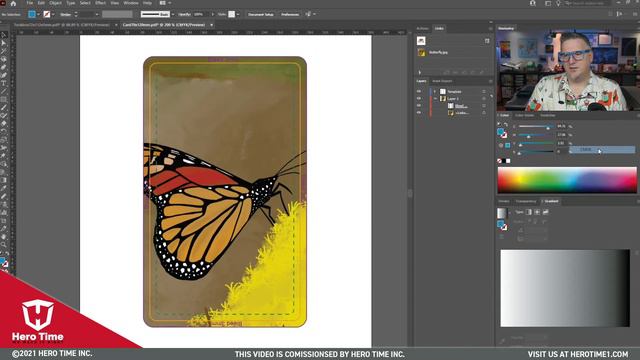Viewport: 640px width, 360px height.
Task: Click the Layer 1 target circle
Action: pyautogui.click(x=484, y=99)
